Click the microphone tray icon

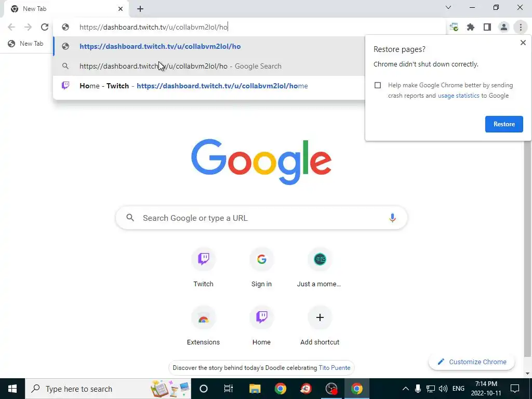[418, 389]
